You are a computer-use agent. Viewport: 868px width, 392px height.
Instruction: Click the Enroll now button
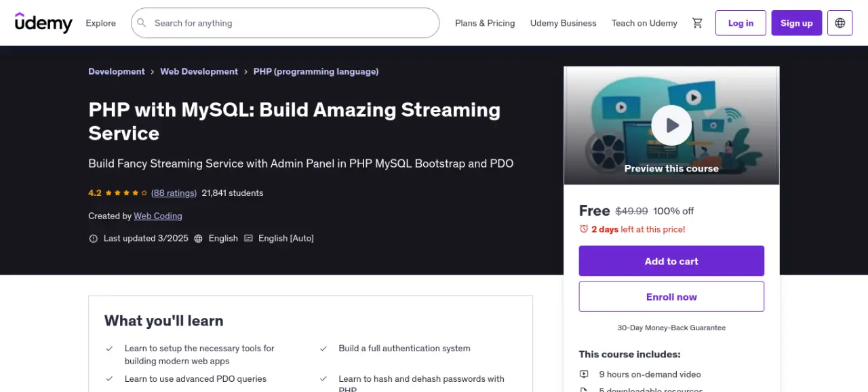click(x=671, y=297)
